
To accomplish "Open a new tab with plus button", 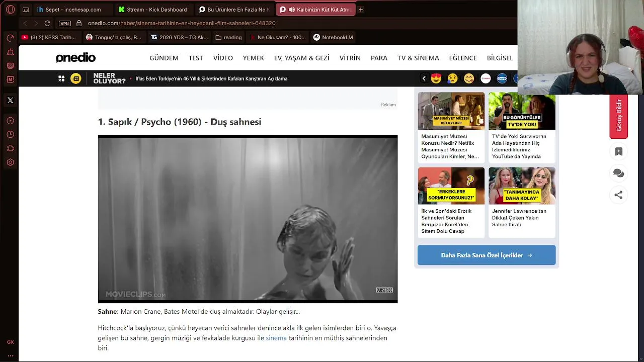I will (x=360, y=10).
